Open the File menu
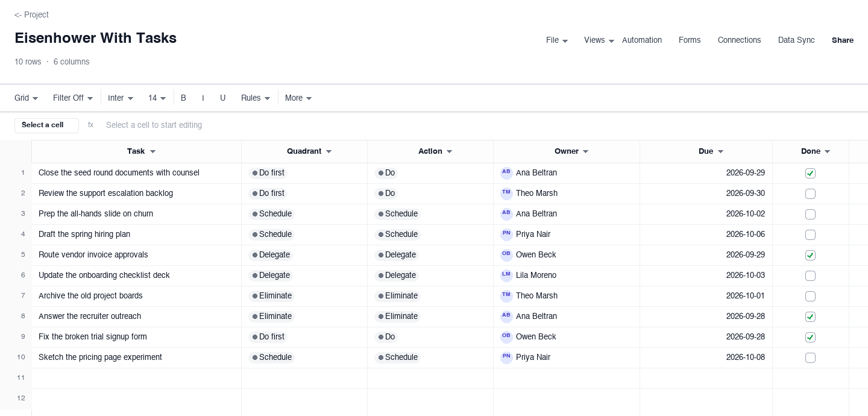This screenshot has height=416, width=868. pyautogui.click(x=557, y=40)
